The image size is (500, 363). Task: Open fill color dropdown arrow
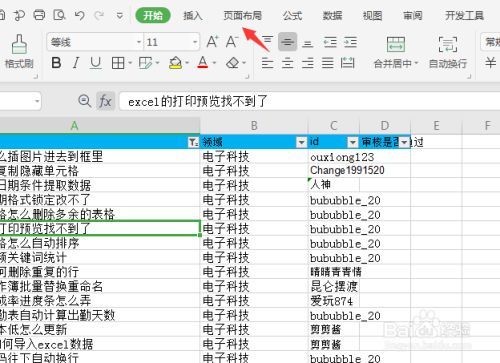click(x=187, y=63)
